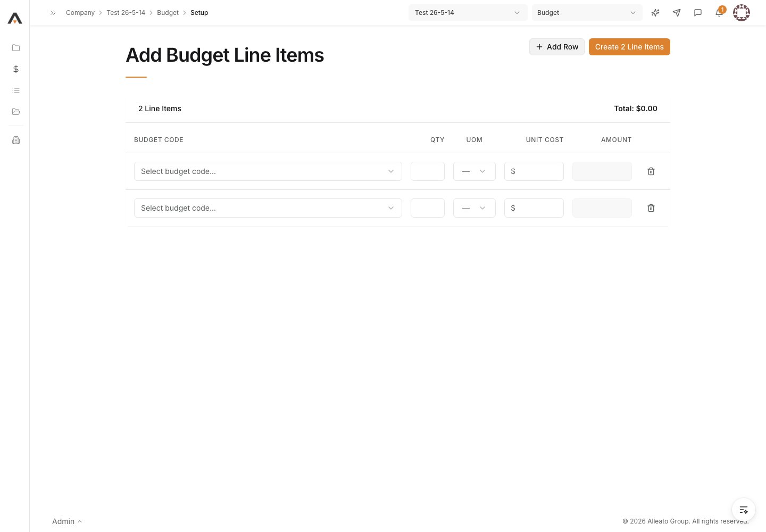This screenshot has width=766, height=532.
Task: Focus first row unit cost field
Action: coord(534,171)
